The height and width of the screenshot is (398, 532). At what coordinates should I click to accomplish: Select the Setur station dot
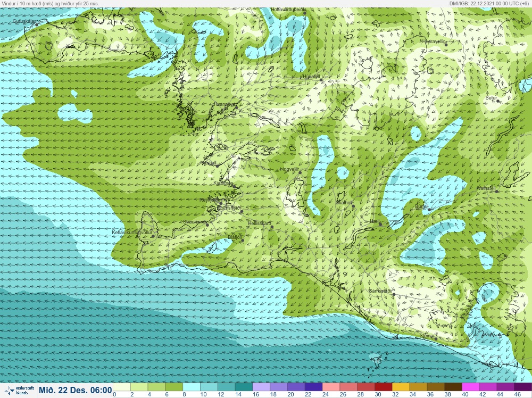[498, 101]
